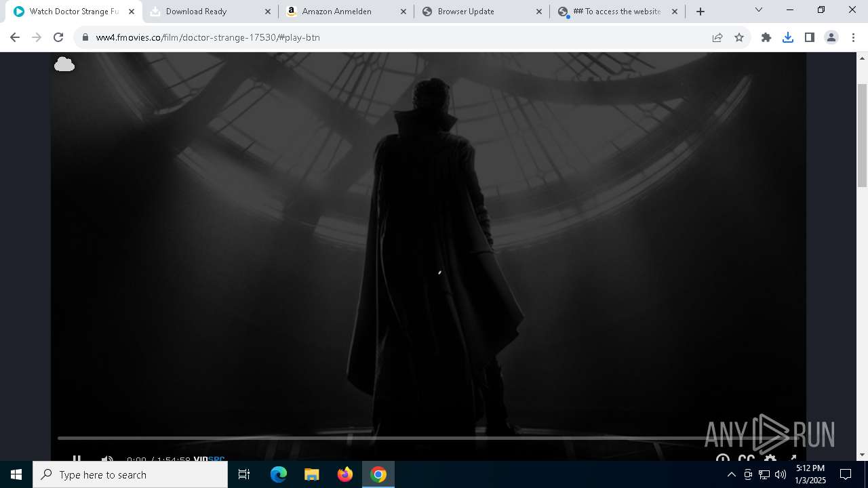Viewport: 868px width, 488px height.
Task: Go back to previous page
Action: [x=15, y=37]
